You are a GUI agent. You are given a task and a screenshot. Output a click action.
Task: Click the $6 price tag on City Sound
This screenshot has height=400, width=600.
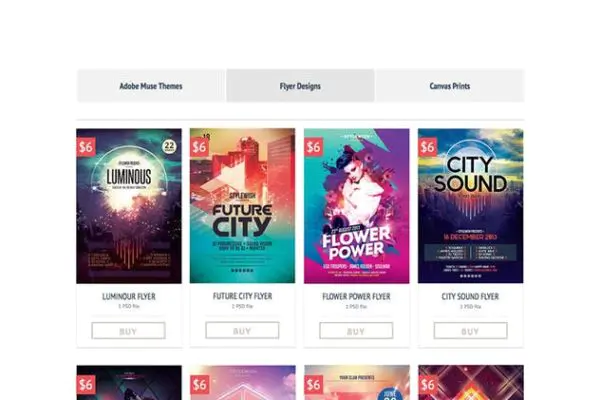click(x=427, y=147)
